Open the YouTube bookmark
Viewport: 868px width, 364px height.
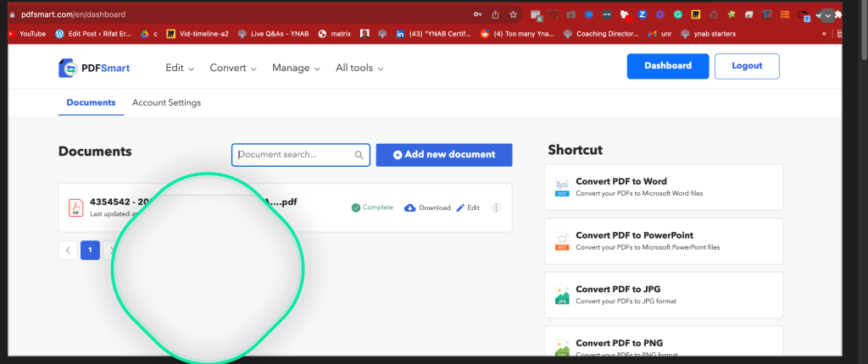tap(28, 34)
